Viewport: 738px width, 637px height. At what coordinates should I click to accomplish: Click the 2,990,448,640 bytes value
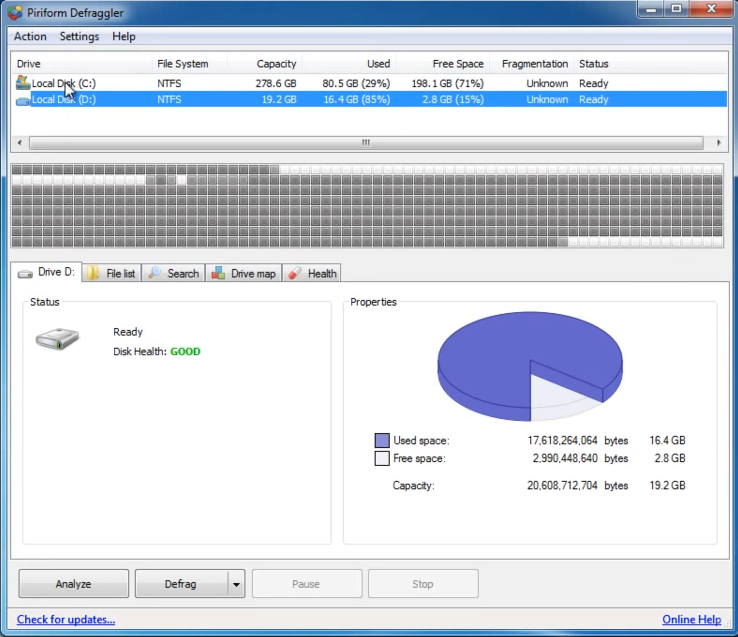pyautogui.click(x=565, y=458)
